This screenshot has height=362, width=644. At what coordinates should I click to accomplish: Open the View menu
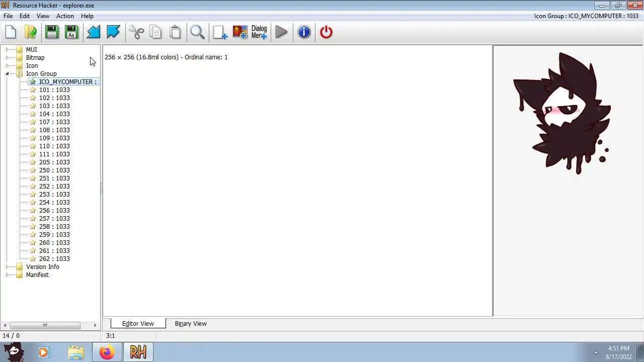[43, 16]
